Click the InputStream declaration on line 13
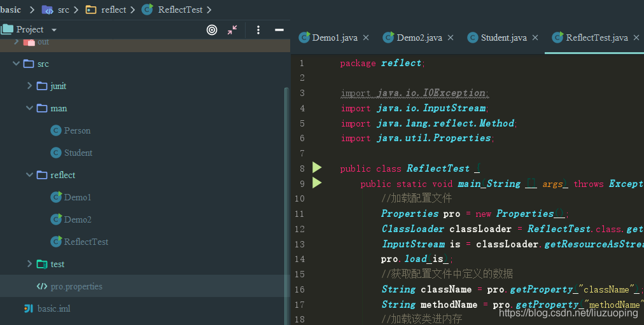The height and width of the screenshot is (325, 644). pos(413,244)
